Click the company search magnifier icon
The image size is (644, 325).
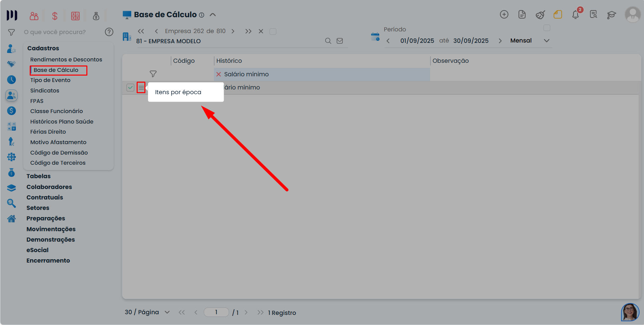328,41
